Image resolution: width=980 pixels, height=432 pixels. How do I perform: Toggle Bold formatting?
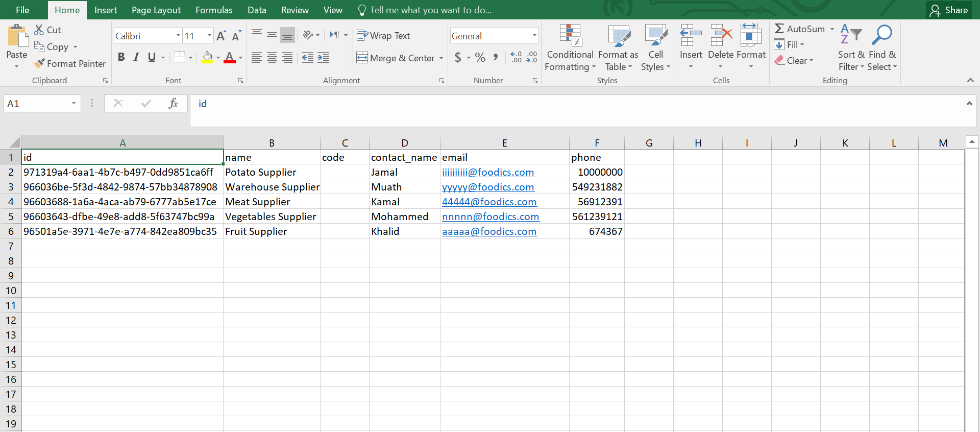coord(121,57)
